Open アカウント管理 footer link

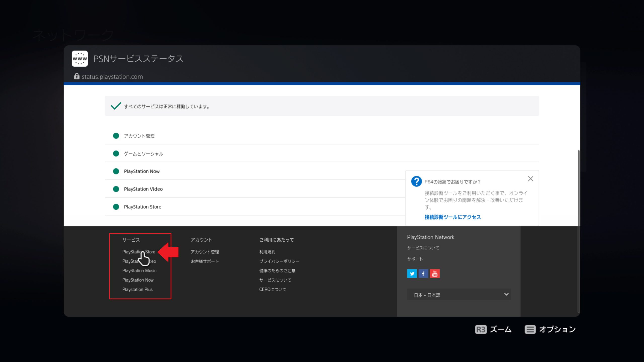click(205, 252)
